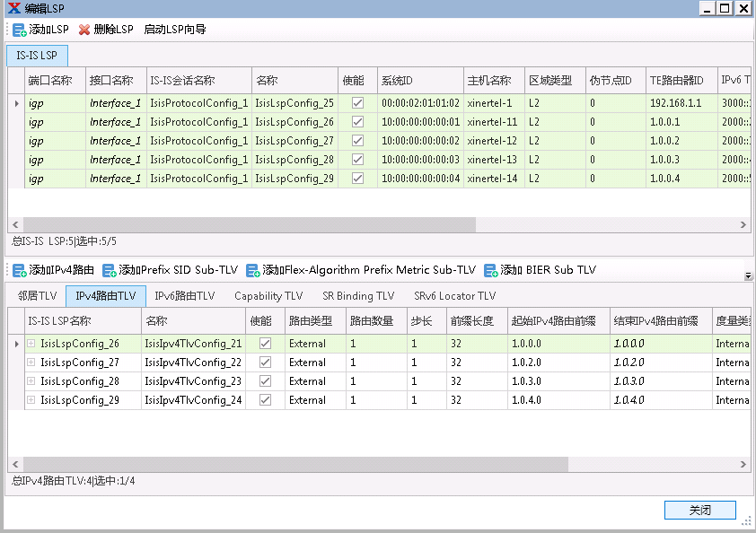Click the 关闭 button
Screen dimensions: 756x533
tap(699, 510)
